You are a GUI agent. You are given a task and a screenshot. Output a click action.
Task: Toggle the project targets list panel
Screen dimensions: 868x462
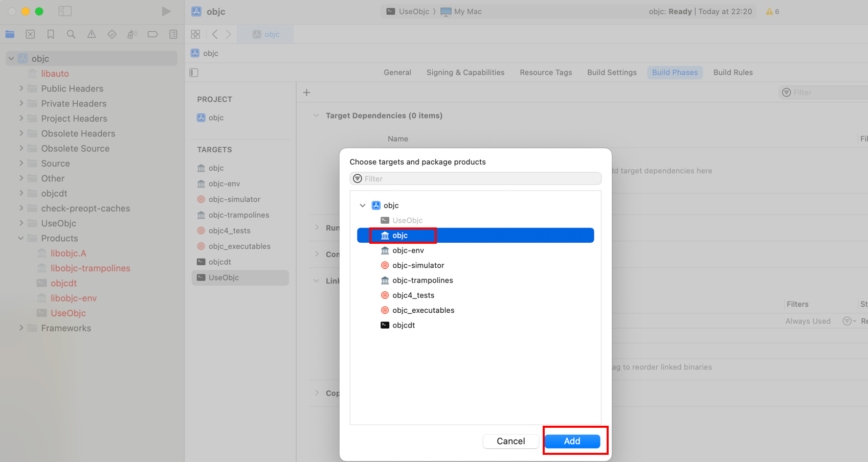[x=194, y=73]
